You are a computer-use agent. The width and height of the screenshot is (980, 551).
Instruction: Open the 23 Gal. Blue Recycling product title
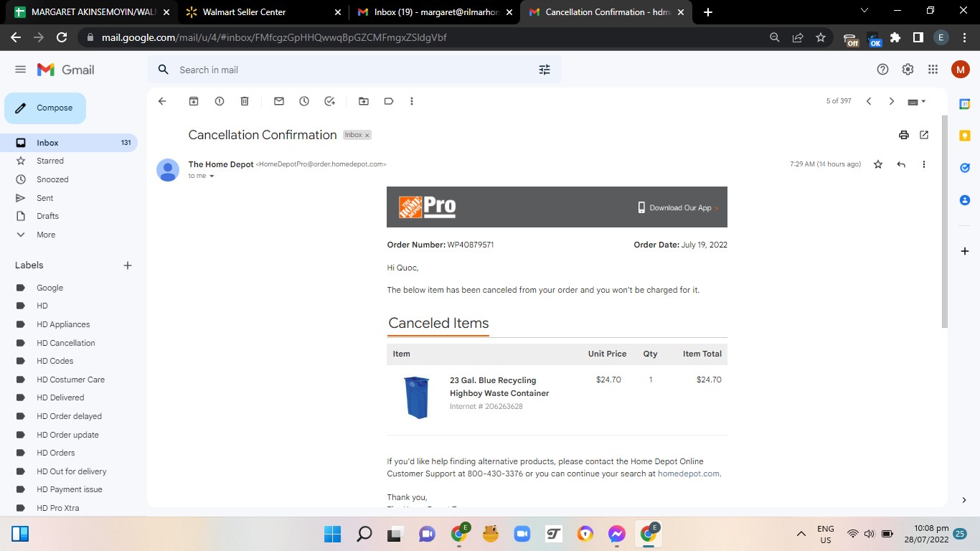point(499,387)
